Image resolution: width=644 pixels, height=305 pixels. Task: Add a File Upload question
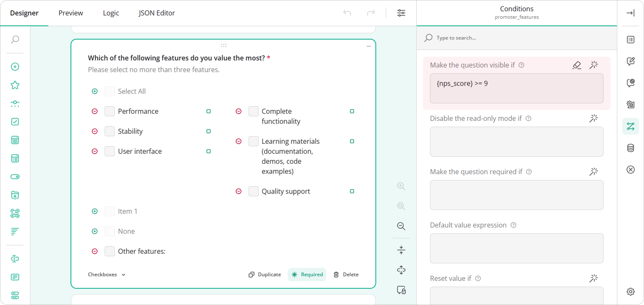tap(15, 195)
